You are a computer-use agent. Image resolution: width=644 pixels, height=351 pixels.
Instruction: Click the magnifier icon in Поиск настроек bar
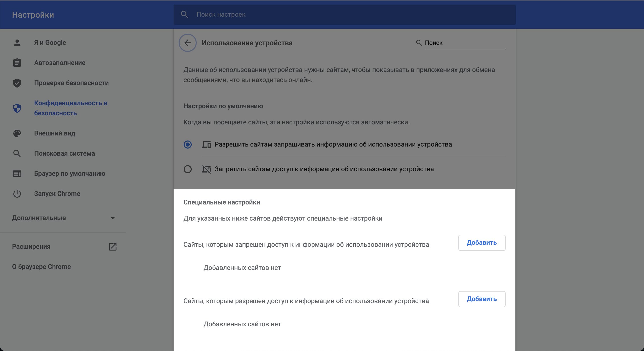coord(184,14)
